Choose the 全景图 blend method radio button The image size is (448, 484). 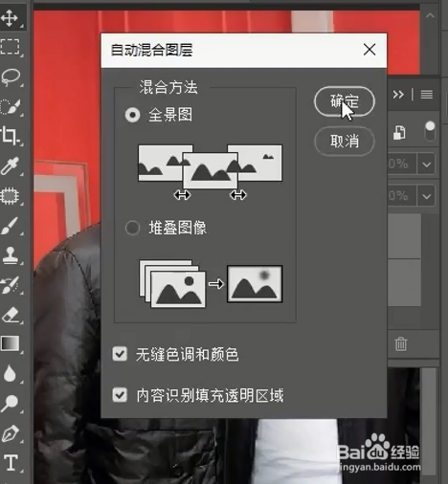(x=132, y=115)
